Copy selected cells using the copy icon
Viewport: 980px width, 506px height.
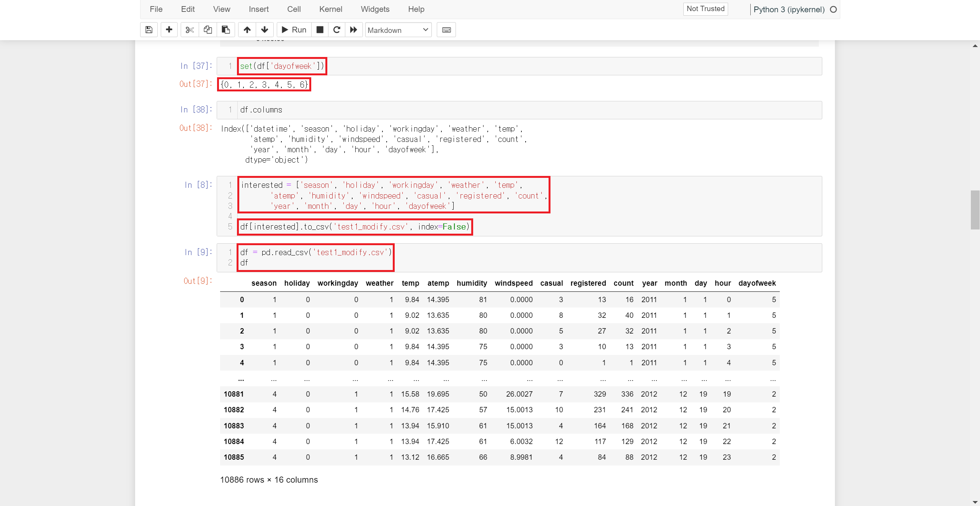(208, 30)
